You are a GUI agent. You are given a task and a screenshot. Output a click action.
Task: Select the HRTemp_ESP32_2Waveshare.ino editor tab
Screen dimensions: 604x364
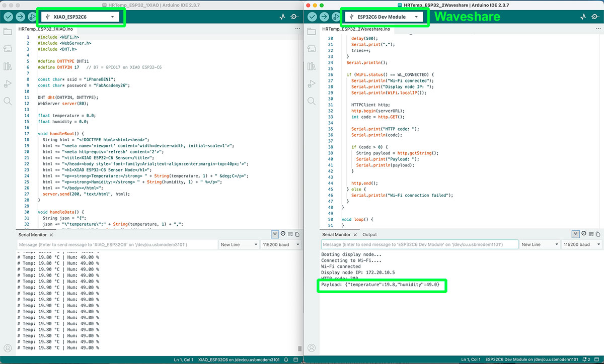[x=356, y=29]
